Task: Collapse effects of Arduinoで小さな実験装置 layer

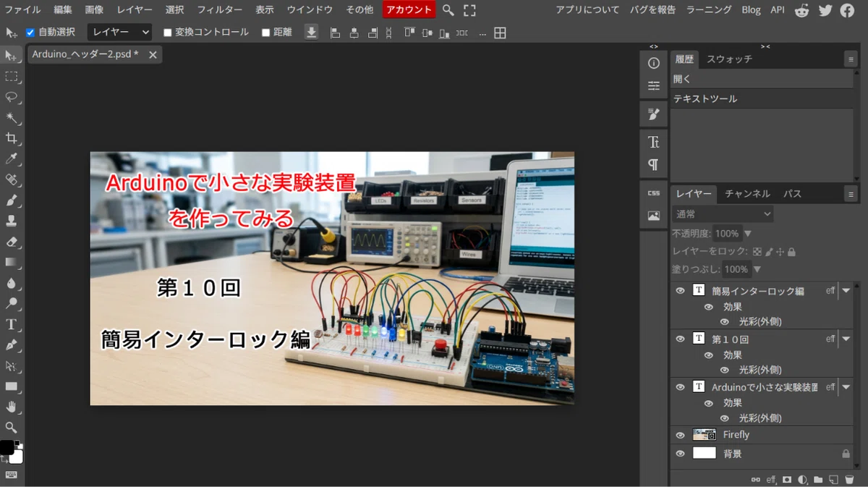Action: point(846,387)
